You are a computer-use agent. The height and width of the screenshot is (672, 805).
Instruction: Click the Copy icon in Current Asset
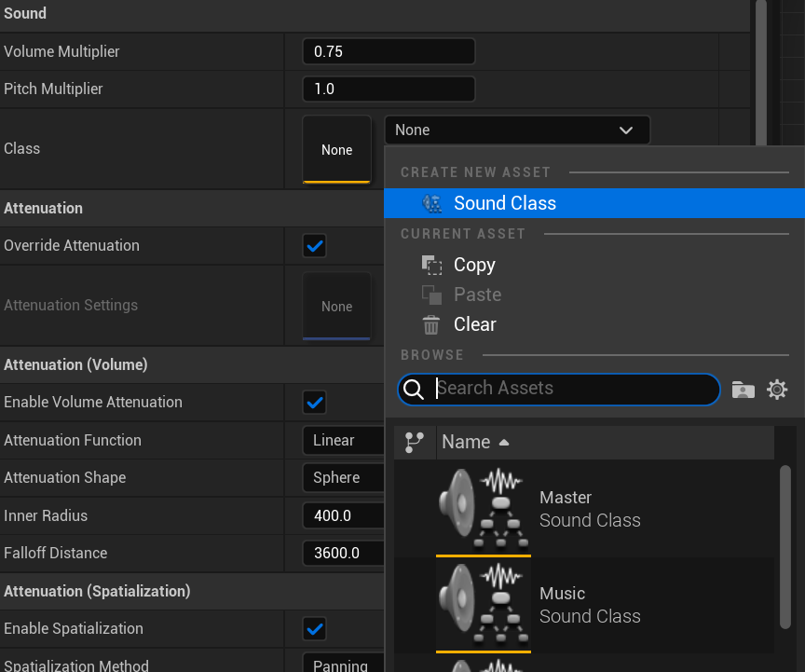pos(431,265)
